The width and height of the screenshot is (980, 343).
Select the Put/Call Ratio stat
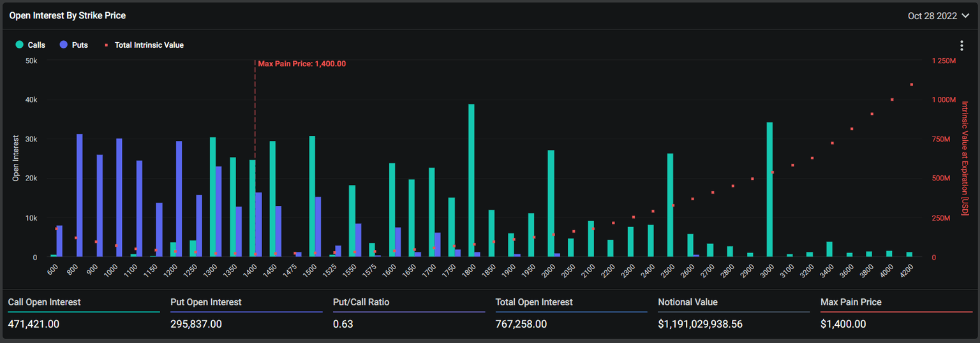(x=408, y=313)
